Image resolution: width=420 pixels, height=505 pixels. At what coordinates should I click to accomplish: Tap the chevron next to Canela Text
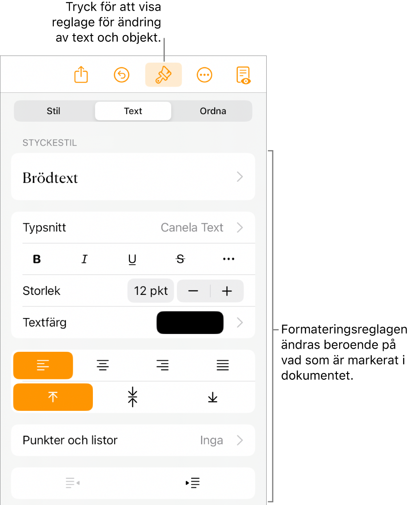pos(240,228)
